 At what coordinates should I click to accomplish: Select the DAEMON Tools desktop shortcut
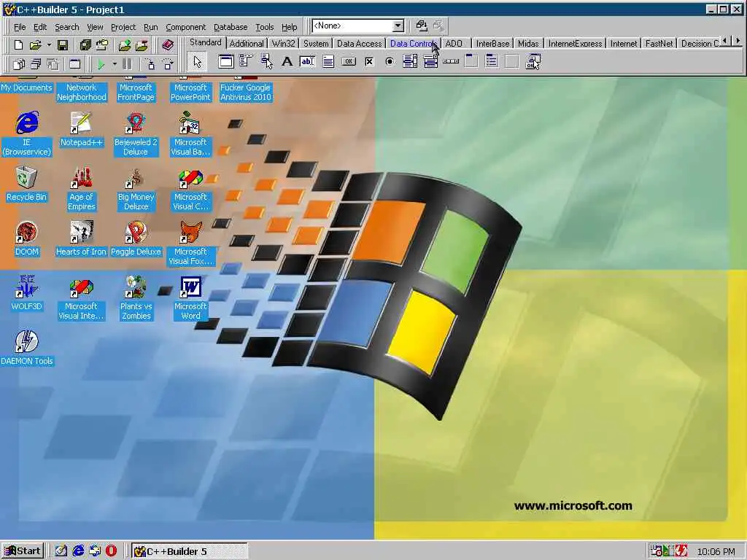point(27,347)
